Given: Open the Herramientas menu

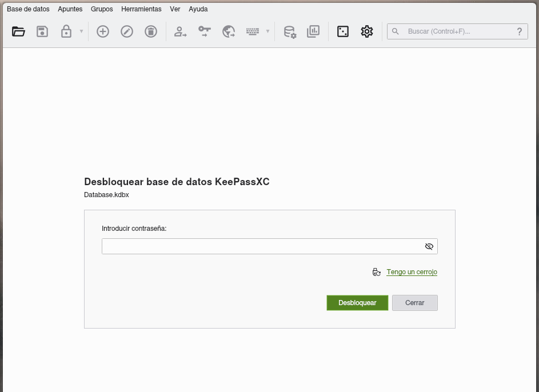Looking at the screenshot, I should point(141,9).
